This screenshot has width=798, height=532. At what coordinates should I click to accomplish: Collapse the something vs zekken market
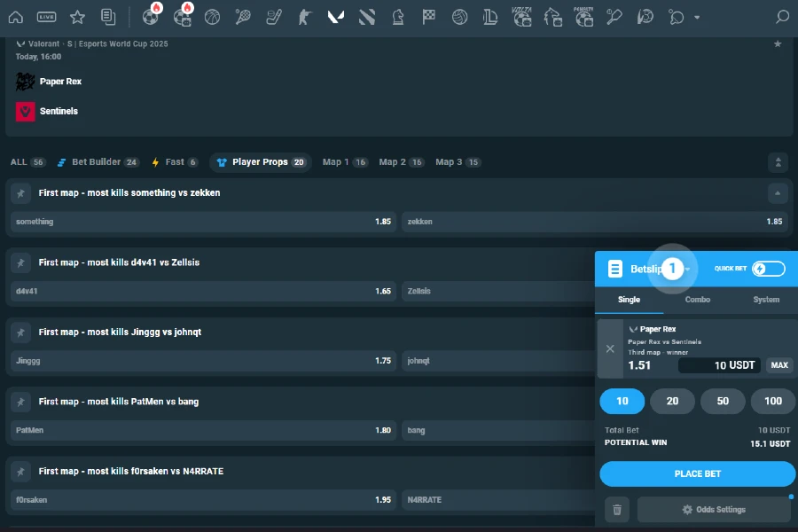coord(778,192)
